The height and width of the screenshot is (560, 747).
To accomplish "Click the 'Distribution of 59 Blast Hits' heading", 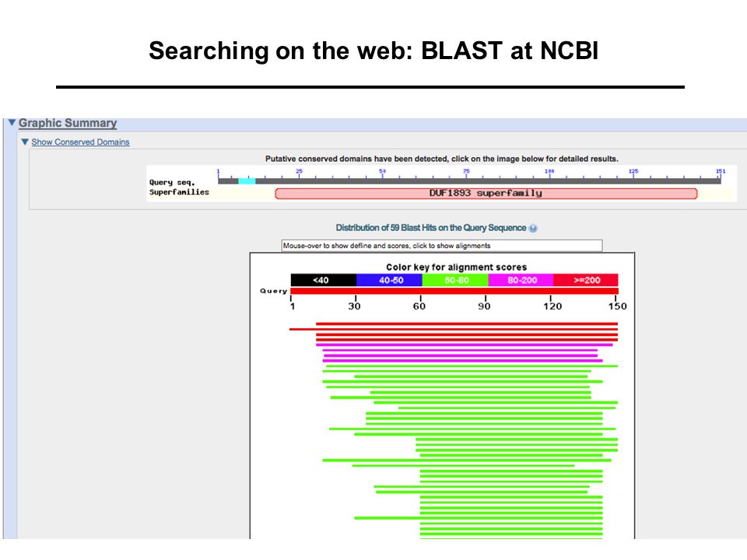I will (430, 228).
